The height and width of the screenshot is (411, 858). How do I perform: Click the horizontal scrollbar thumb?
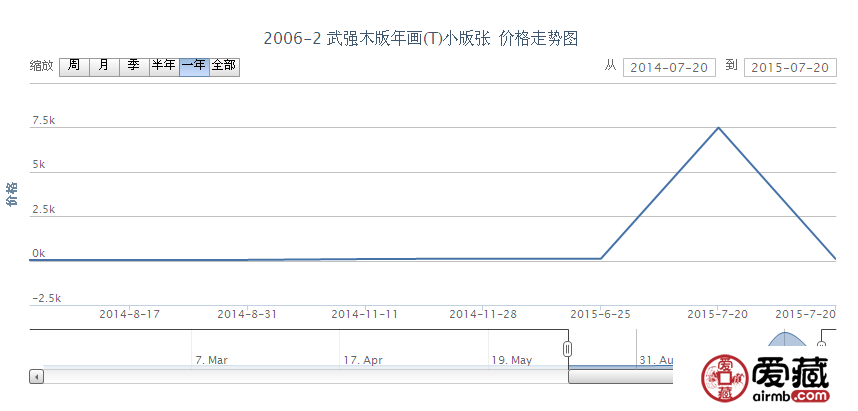point(621,377)
